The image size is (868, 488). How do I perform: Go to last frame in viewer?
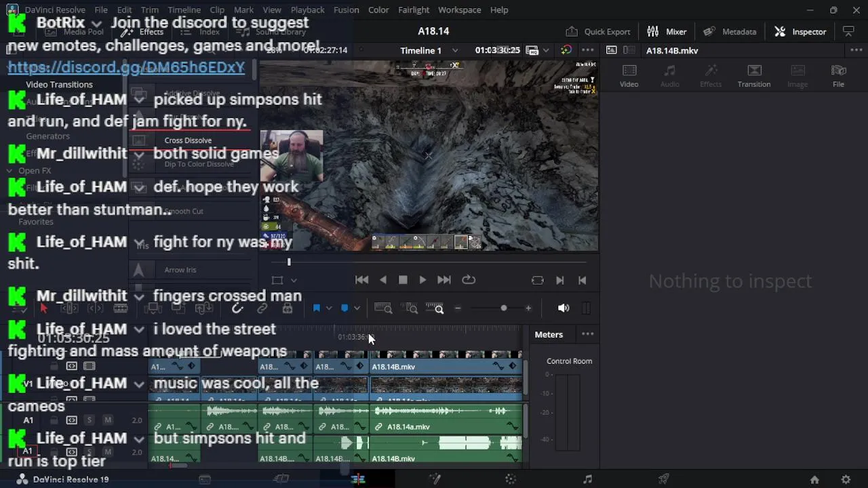coord(443,280)
